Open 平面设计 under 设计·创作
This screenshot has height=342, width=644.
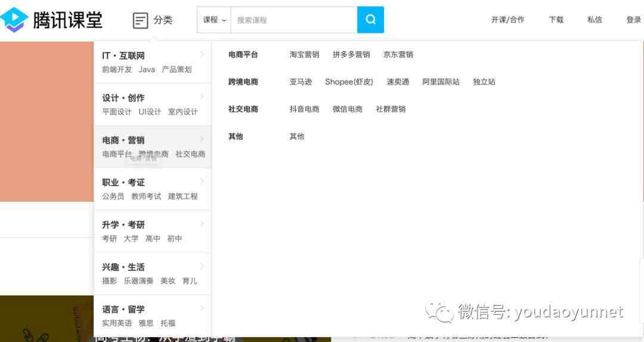(117, 112)
